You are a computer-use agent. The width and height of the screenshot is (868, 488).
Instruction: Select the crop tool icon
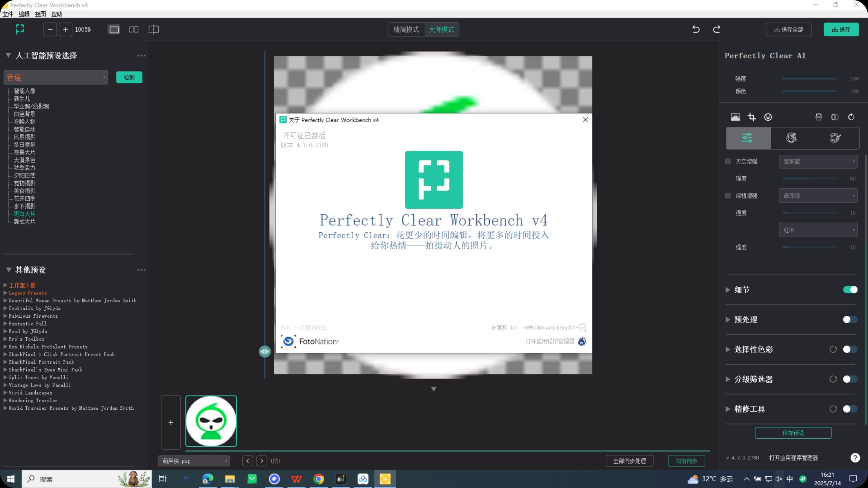(x=752, y=117)
